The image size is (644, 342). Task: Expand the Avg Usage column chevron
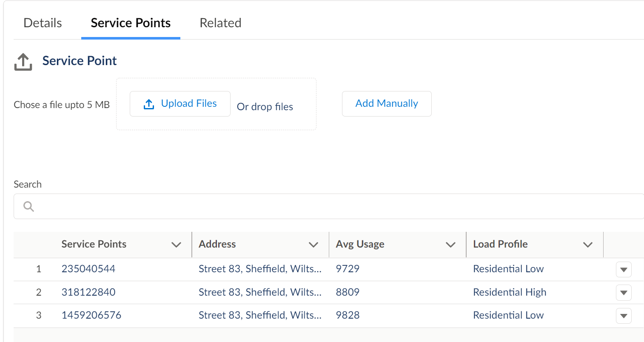click(x=450, y=245)
